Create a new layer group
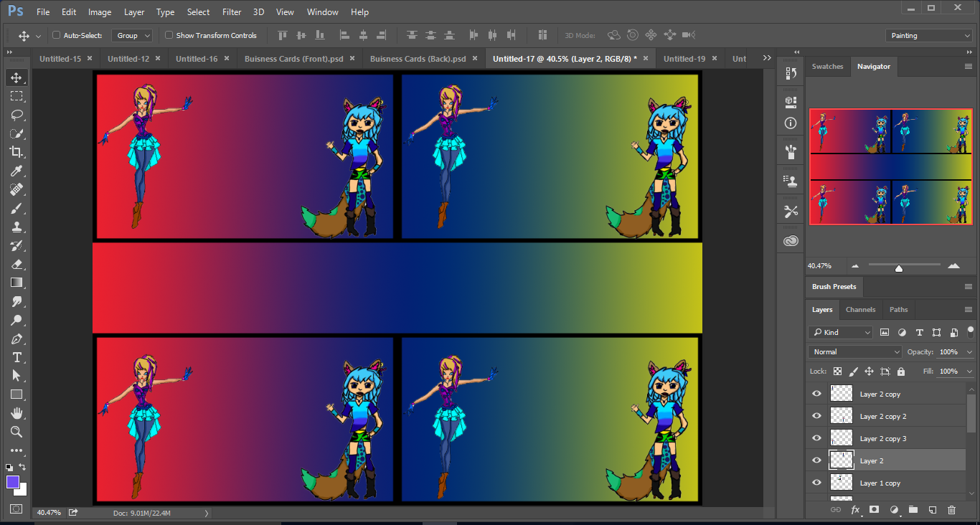The image size is (980, 525). point(913,510)
